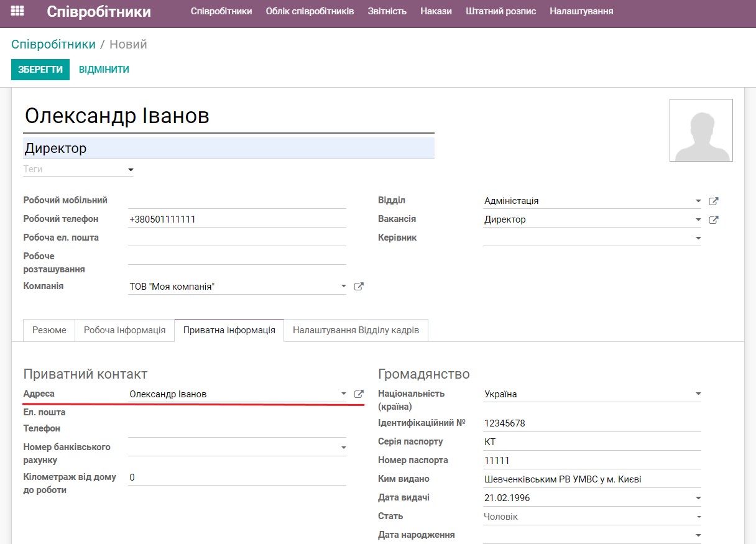Open the Накази menu
Viewport: 756px width, 544px height.
click(x=435, y=11)
